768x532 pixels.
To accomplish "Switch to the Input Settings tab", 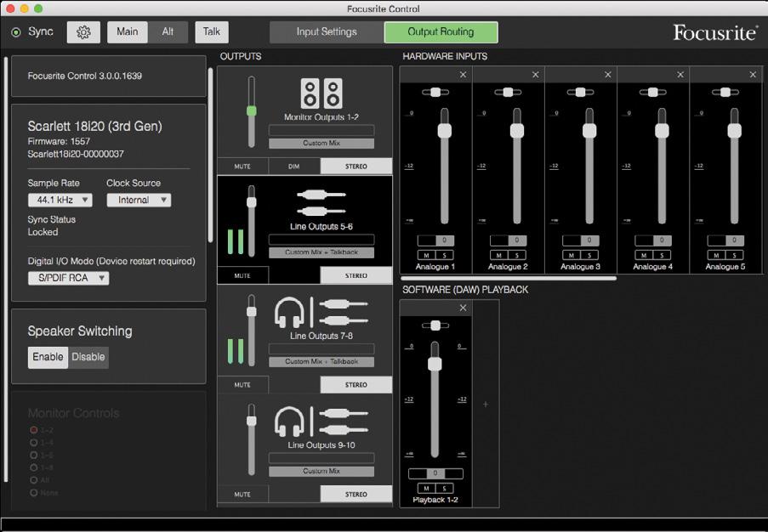I will click(327, 32).
